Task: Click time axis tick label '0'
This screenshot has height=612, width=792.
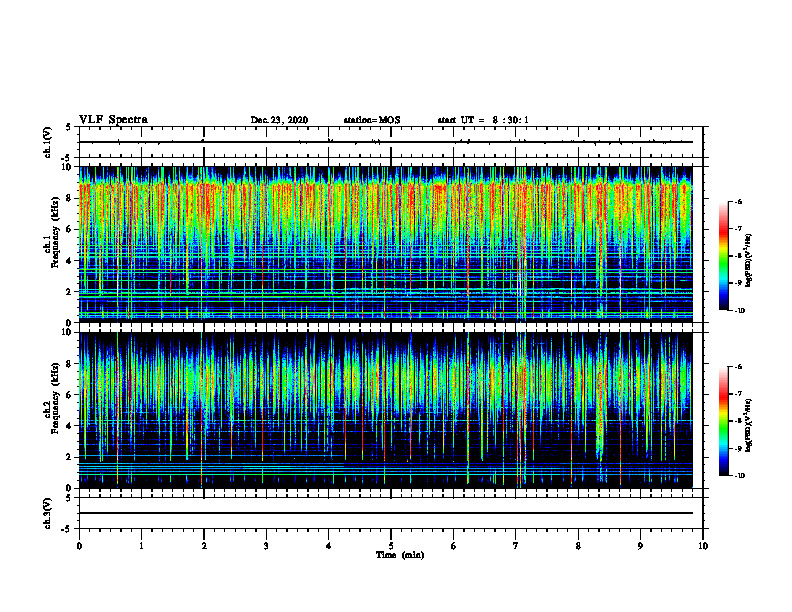Action: (x=79, y=546)
